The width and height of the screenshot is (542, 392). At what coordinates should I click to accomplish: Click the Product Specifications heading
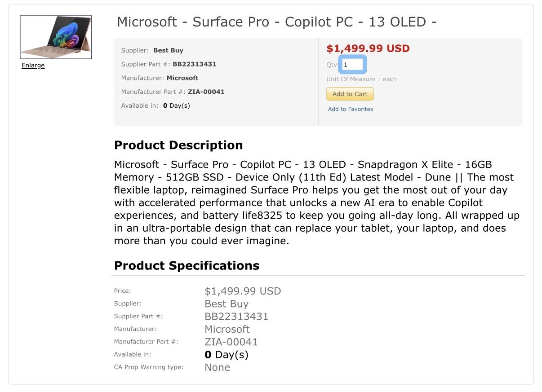pos(187,266)
